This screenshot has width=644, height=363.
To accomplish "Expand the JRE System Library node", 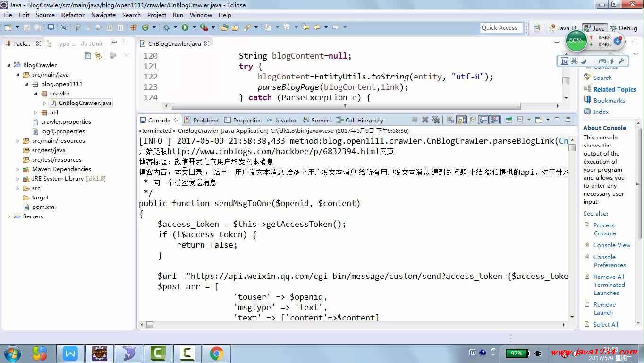I will [18, 179].
